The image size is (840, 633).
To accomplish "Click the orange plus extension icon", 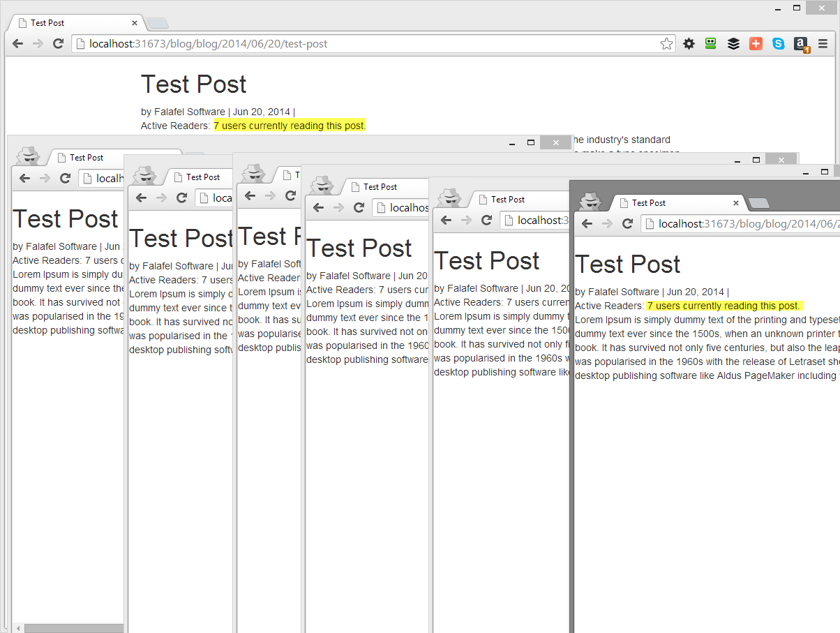I will [756, 43].
